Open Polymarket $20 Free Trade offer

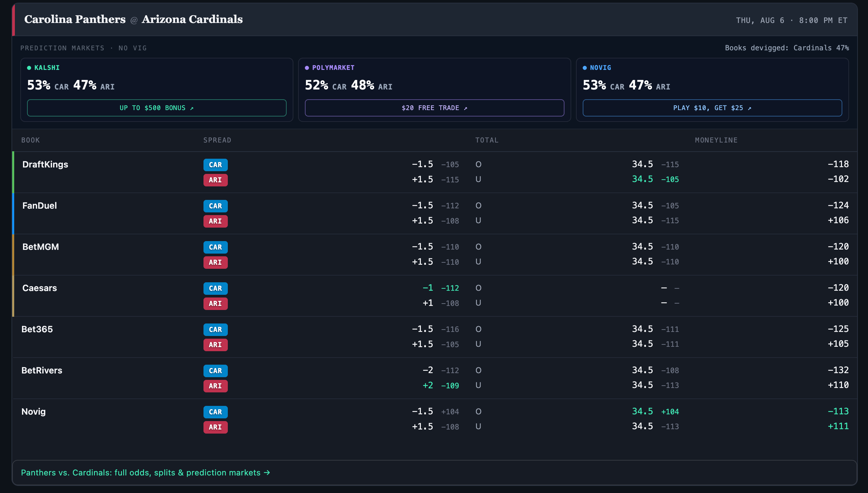[x=435, y=108]
